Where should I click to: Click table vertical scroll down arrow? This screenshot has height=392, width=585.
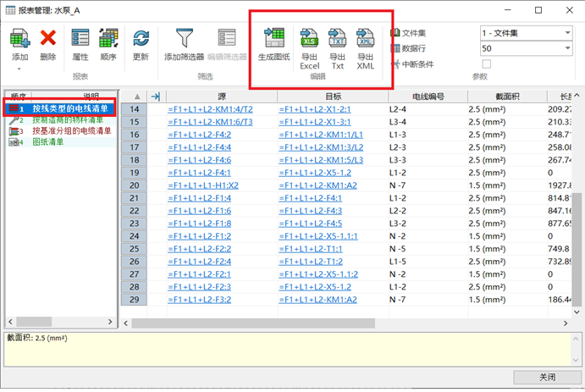pos(577,312)
